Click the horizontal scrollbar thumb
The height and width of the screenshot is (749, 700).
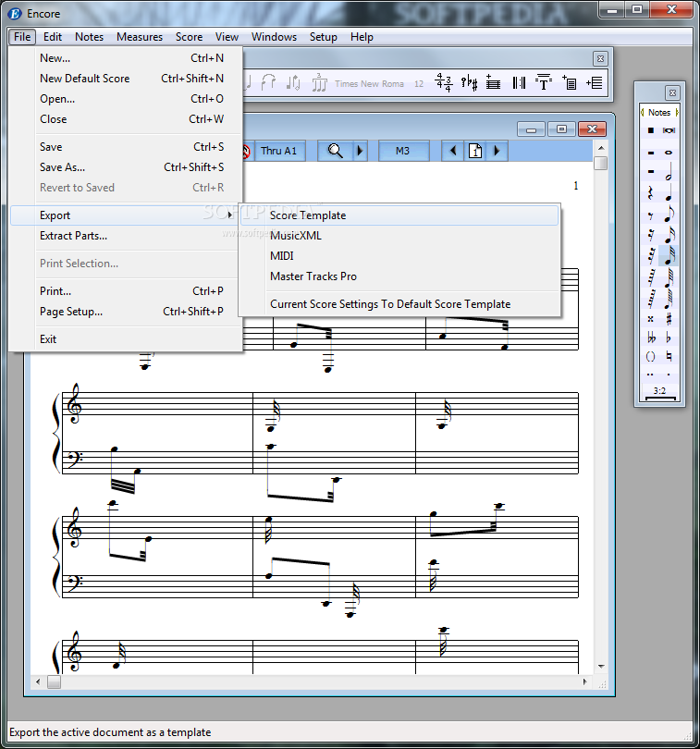coord(54,682)
